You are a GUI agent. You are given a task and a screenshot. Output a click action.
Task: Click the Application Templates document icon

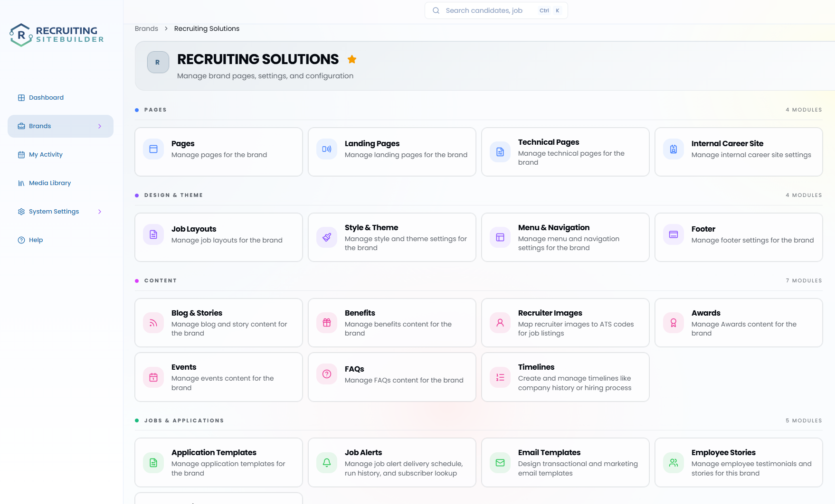tap(153, 463)
